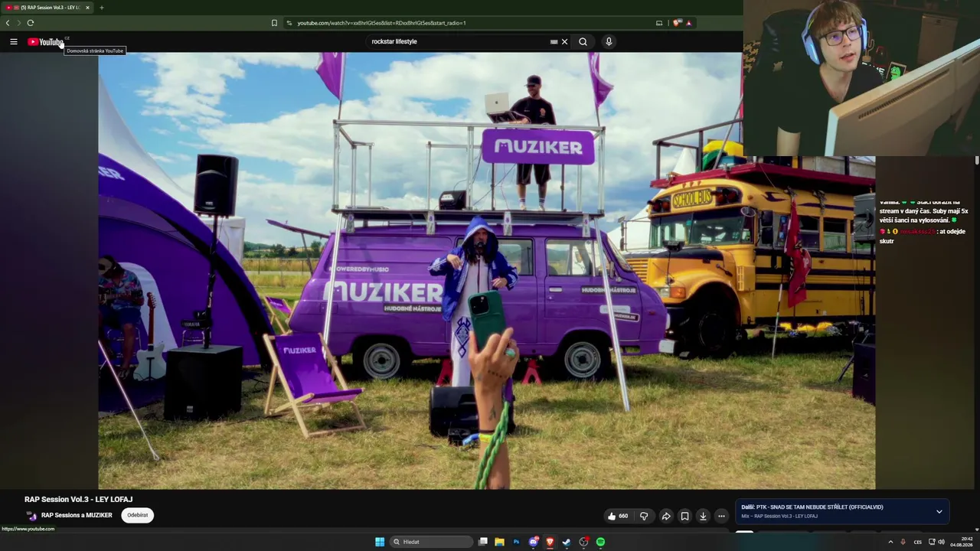The width and height of the screenshot is (980, 551).
Task: Go back in browser history
Action: 8,23
